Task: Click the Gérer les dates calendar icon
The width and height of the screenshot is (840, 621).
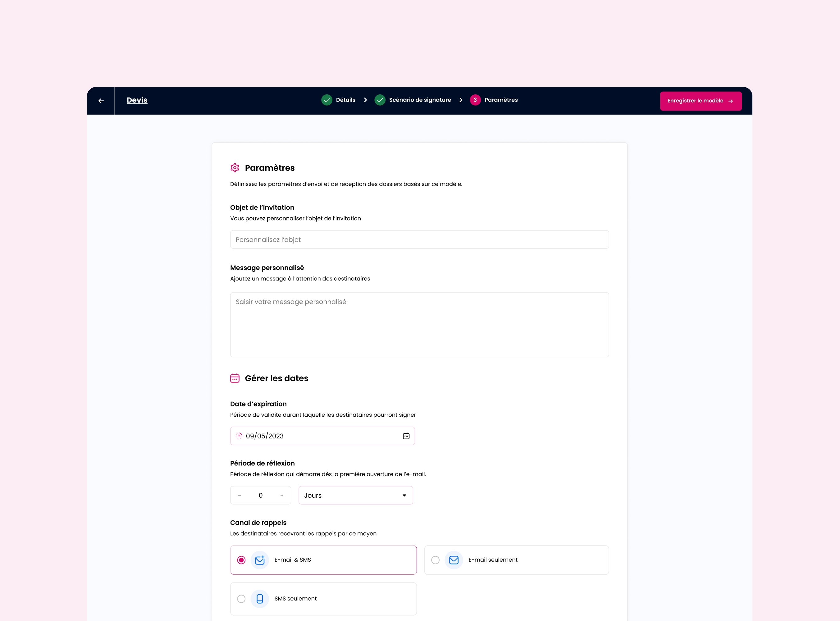Action: pyautogui.click(x=235, y=378)
